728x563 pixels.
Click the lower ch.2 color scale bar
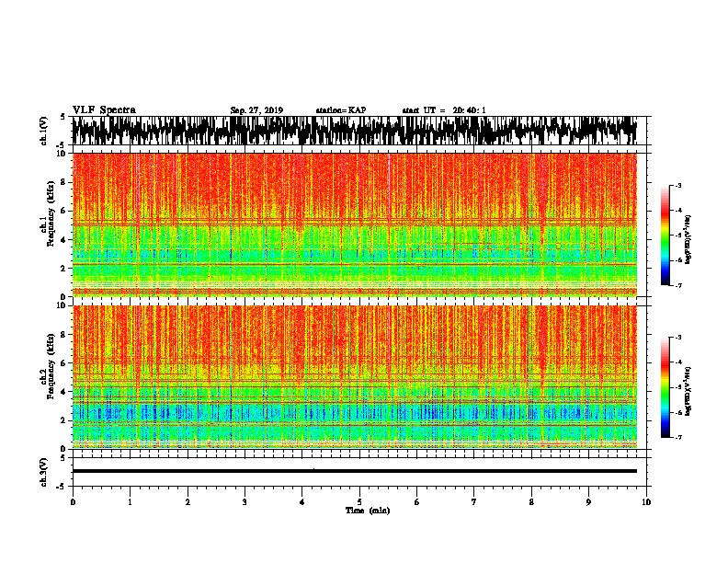665,387
